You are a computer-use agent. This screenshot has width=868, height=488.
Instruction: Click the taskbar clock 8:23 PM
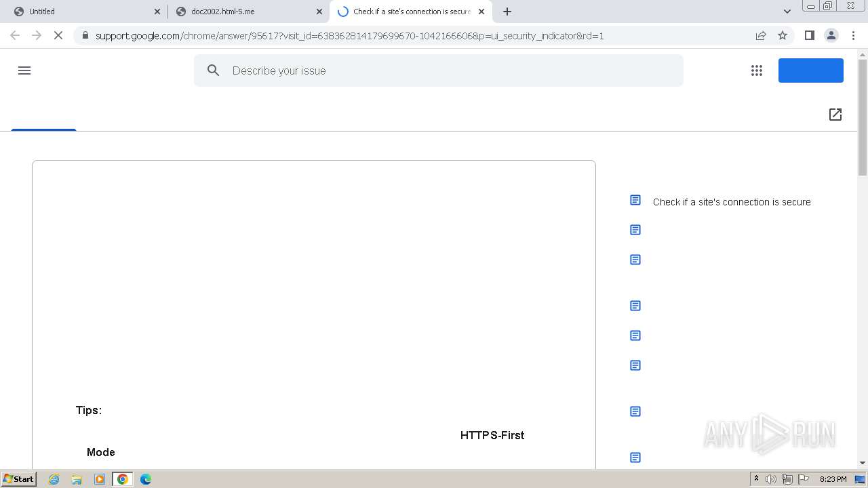(833, 479)
